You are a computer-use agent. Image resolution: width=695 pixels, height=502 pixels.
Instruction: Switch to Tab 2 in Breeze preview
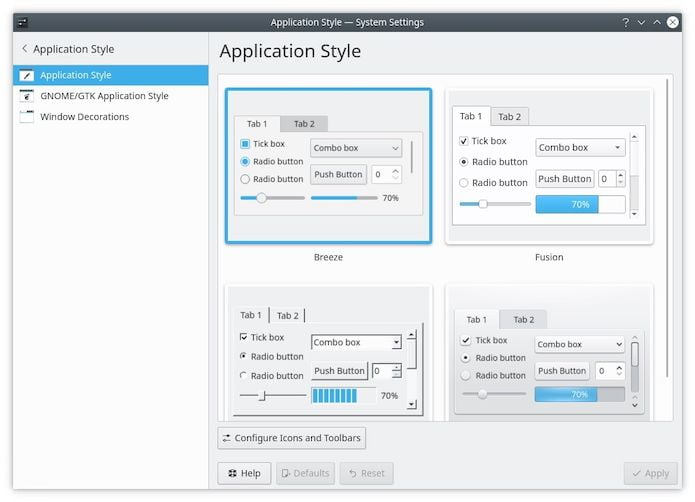pyautogui.click(x=304, y=124)
